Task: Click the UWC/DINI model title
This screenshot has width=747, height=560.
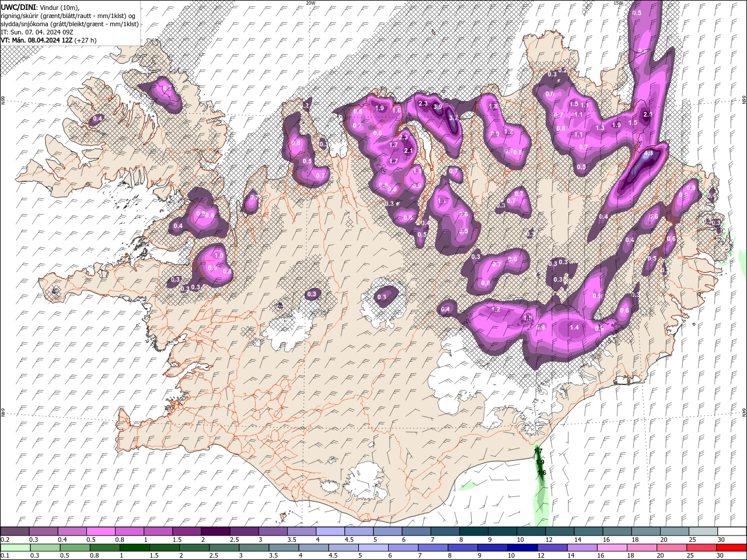Action: 18,6
